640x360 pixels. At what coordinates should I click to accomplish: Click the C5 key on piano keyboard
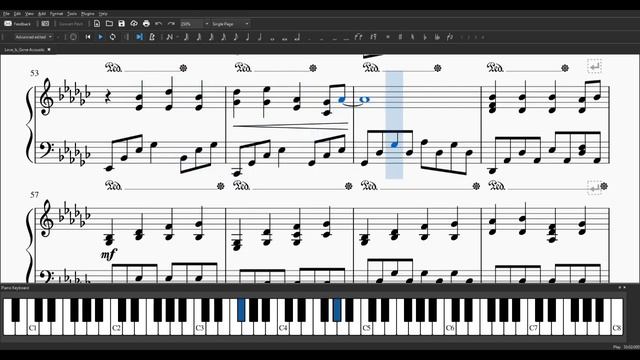point(366,328)
